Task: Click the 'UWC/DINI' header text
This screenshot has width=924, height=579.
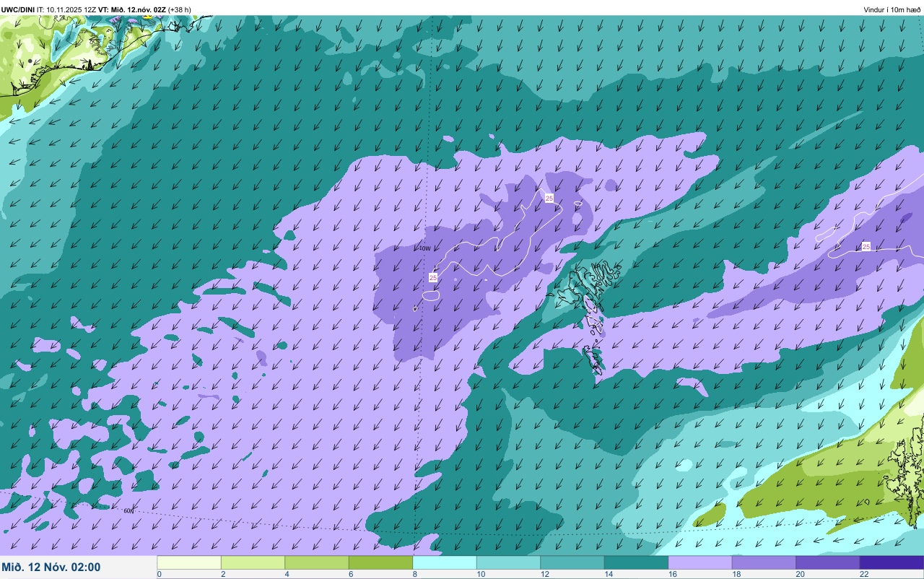Action: tap(18, 9)
